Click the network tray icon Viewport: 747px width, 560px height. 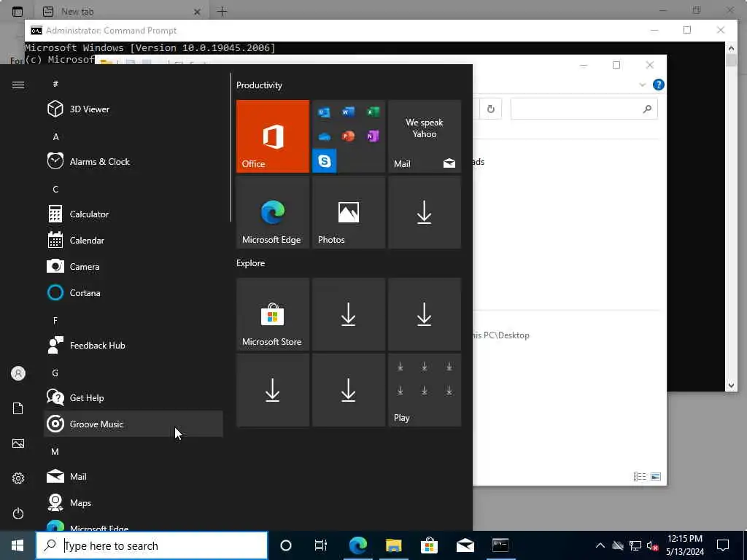tap(635, 545)
